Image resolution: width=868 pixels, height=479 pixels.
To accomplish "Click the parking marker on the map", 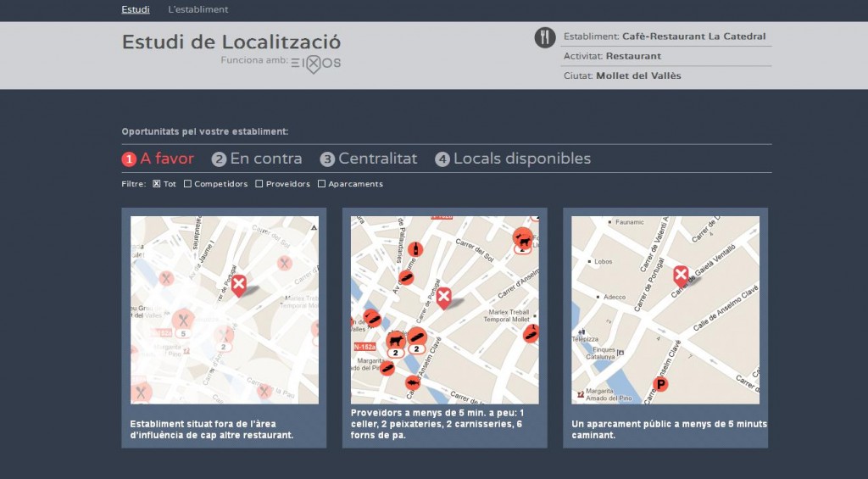I will tap(660, 384).
